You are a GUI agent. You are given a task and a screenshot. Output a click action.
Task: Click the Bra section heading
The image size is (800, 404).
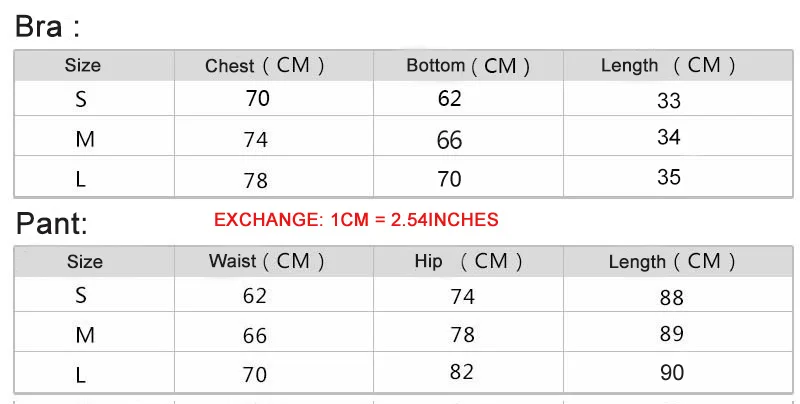(x=47, y=27)
